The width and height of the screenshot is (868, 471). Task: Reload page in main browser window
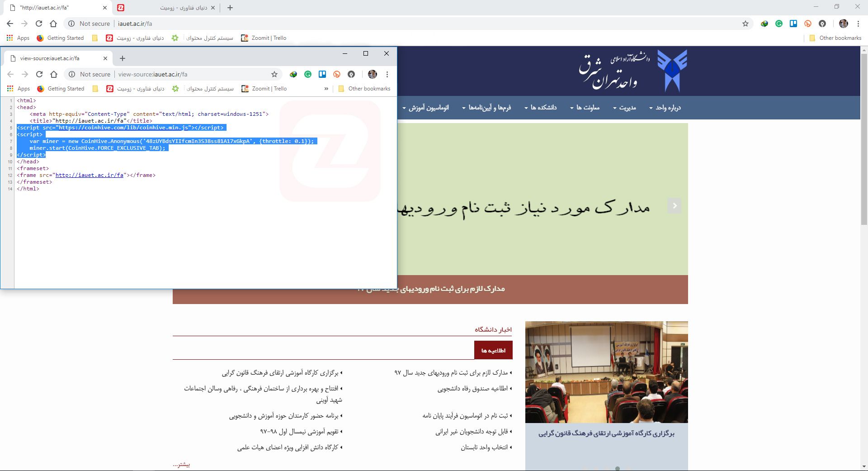tap(39, 24)
